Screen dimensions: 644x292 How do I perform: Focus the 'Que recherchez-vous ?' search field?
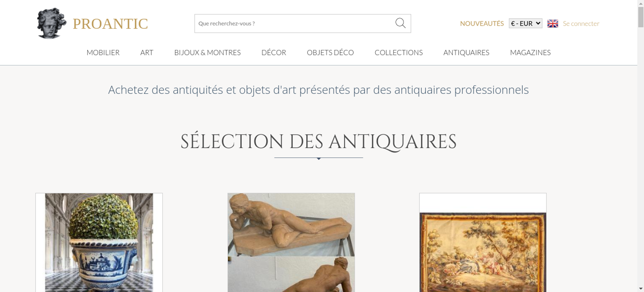click(295, 23)
